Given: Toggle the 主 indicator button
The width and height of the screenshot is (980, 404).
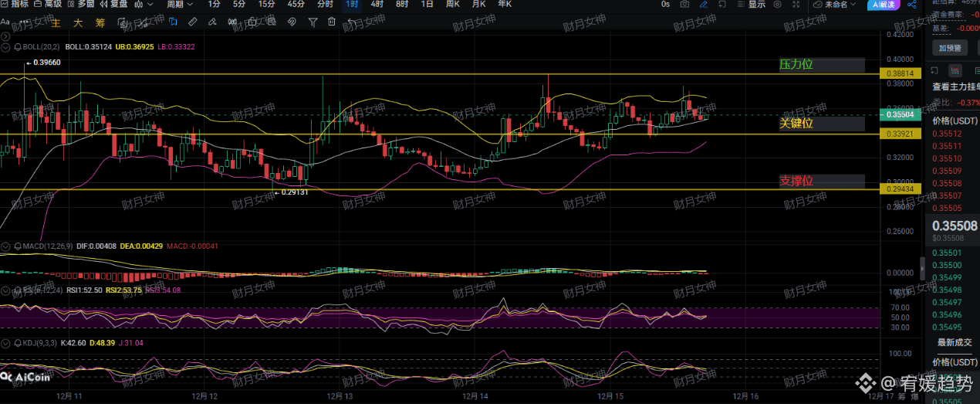Looking at the screenshot, I should [55, 22].
